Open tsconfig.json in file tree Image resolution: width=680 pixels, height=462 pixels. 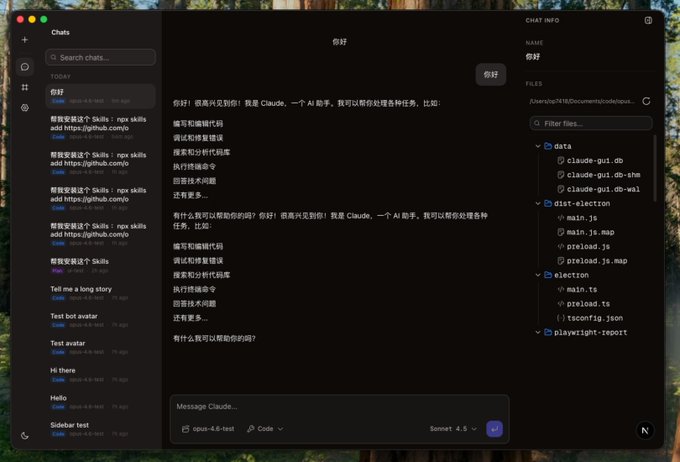(596, 318)
